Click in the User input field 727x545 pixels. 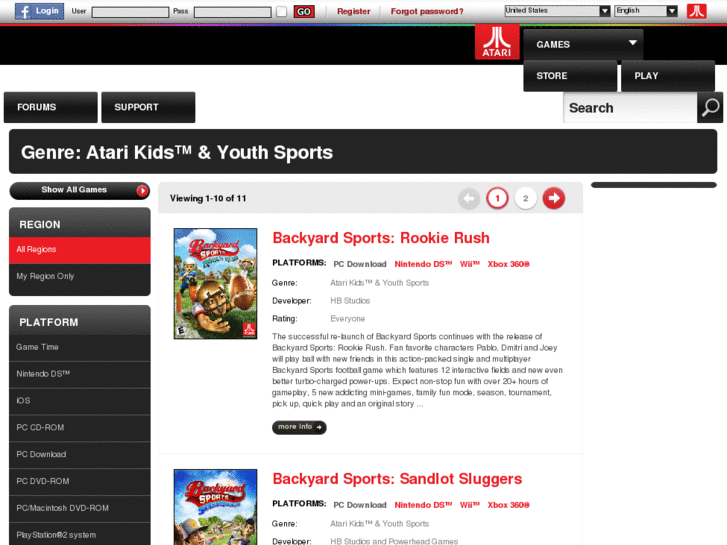tap(130, 12)
